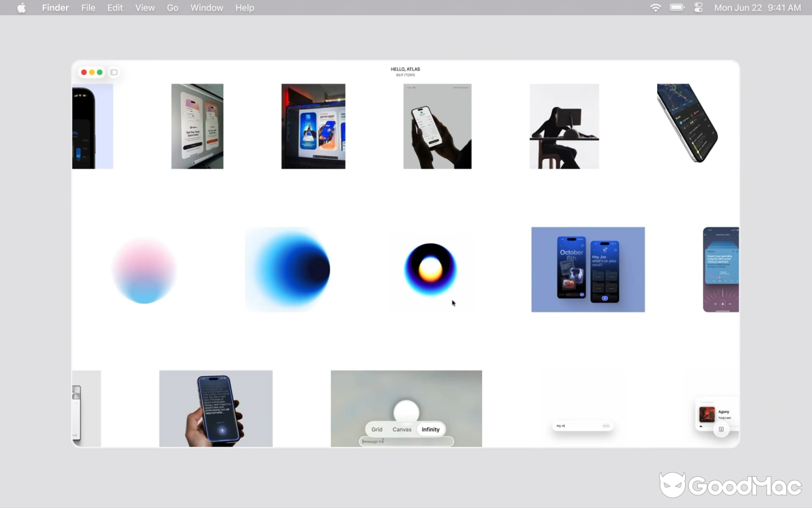Open the small search field card image

[x=582, y=425]
